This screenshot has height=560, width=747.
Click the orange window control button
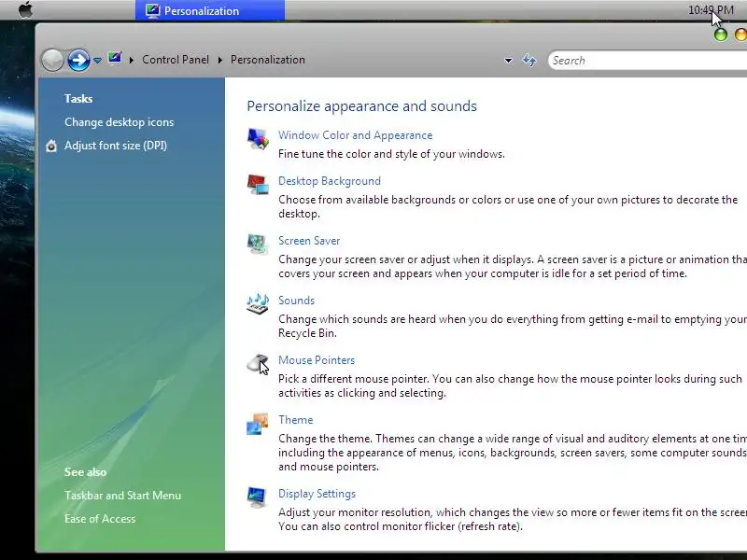(740, 35)
